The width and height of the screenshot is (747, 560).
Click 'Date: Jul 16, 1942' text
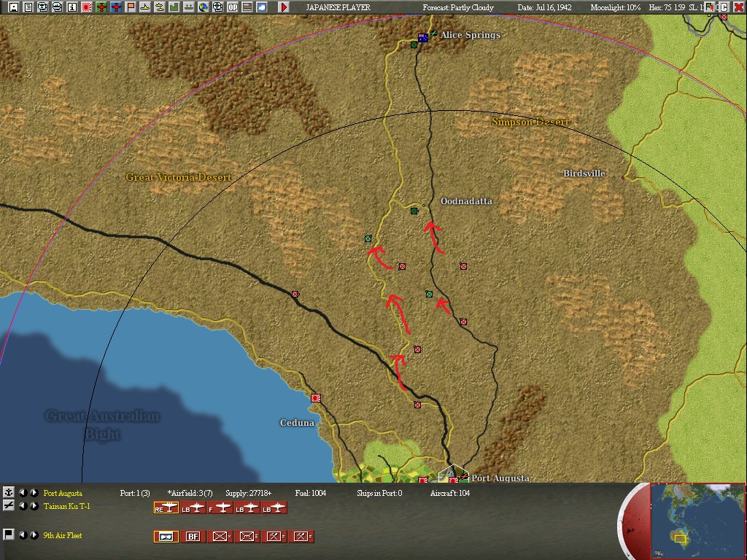[x=544, y=7]
